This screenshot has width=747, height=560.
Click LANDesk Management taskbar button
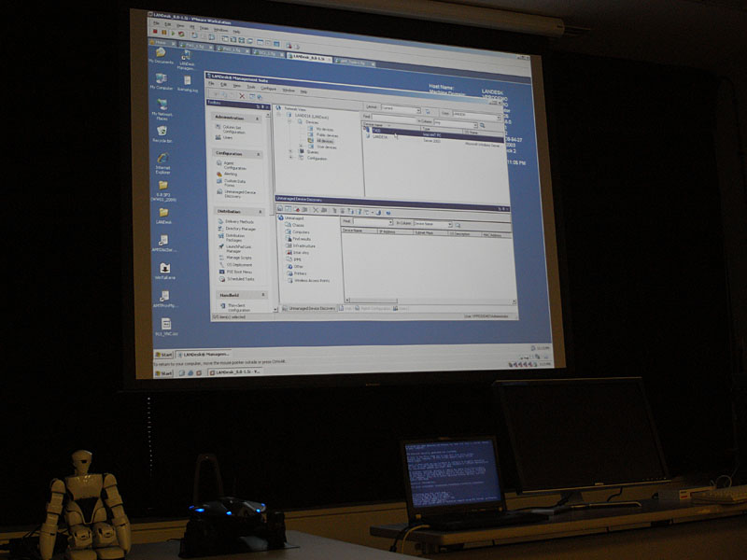[x=205, y=355]
